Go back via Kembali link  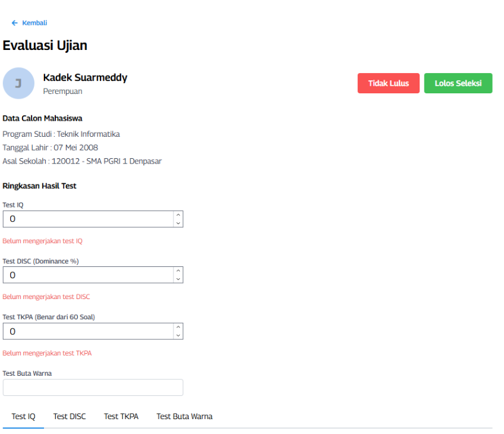point(34,23)
